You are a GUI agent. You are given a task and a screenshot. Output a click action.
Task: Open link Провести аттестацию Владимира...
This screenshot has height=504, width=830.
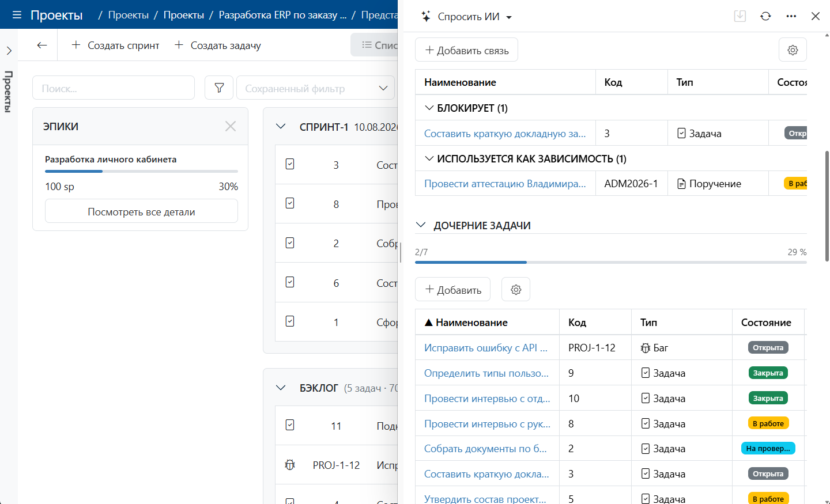(x=505, y=184)
